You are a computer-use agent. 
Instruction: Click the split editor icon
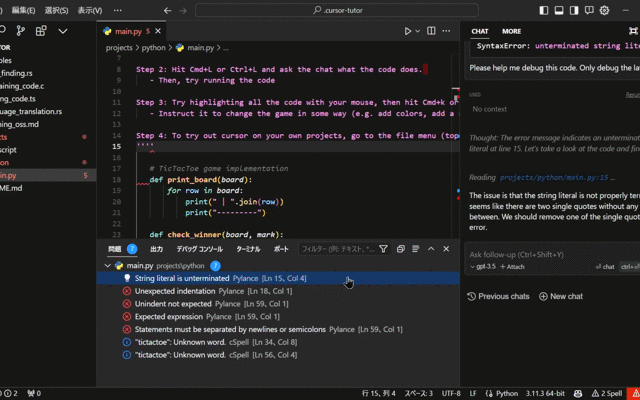(x=433, y=32)
